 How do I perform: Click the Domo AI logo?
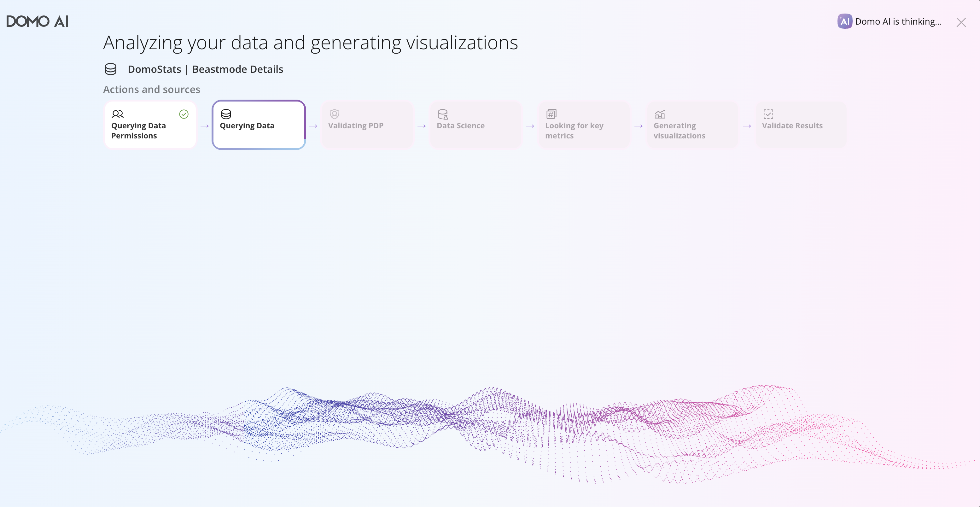point(37,21)
